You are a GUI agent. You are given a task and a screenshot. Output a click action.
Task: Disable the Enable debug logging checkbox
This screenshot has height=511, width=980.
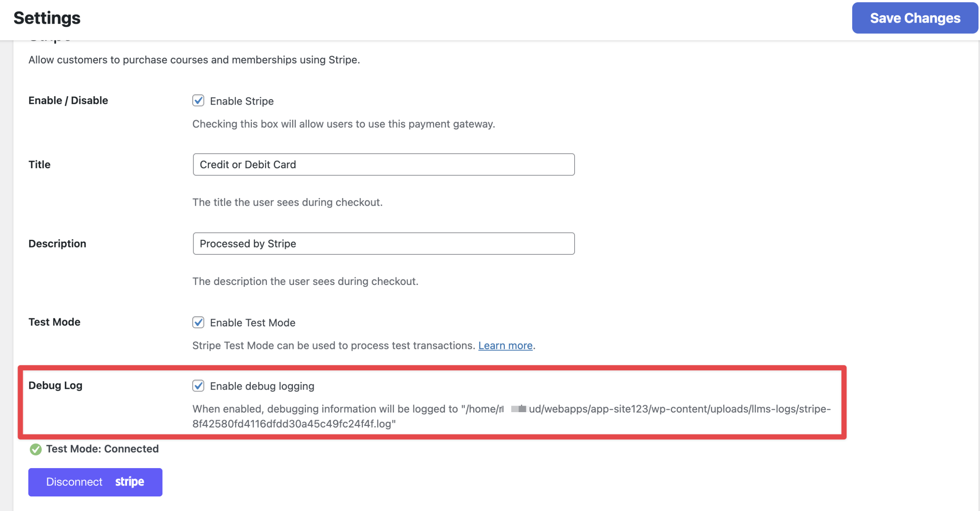click(198, 386)
